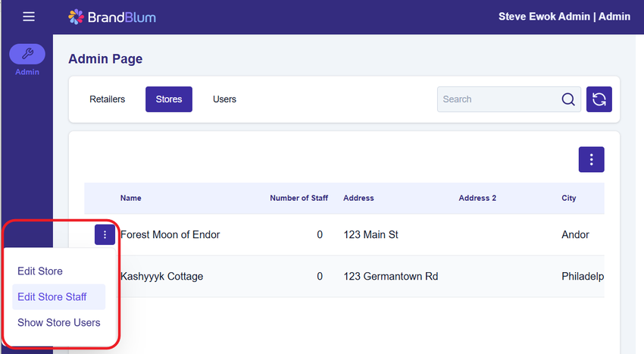The width and height of the screenshot is (644, 354).
Task: Sort by the Name column header
Action: (130, 198)
